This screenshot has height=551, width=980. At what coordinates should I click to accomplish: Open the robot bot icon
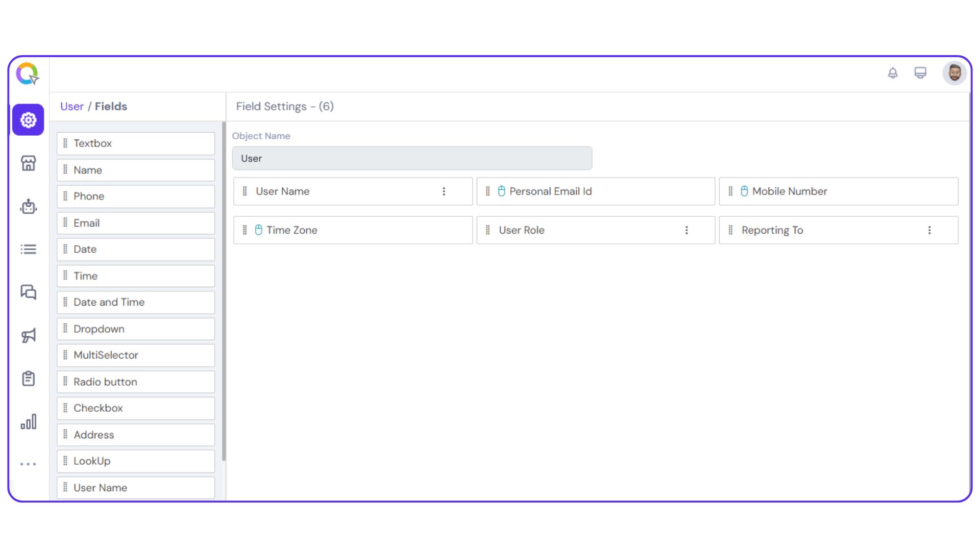click(28, 206)
